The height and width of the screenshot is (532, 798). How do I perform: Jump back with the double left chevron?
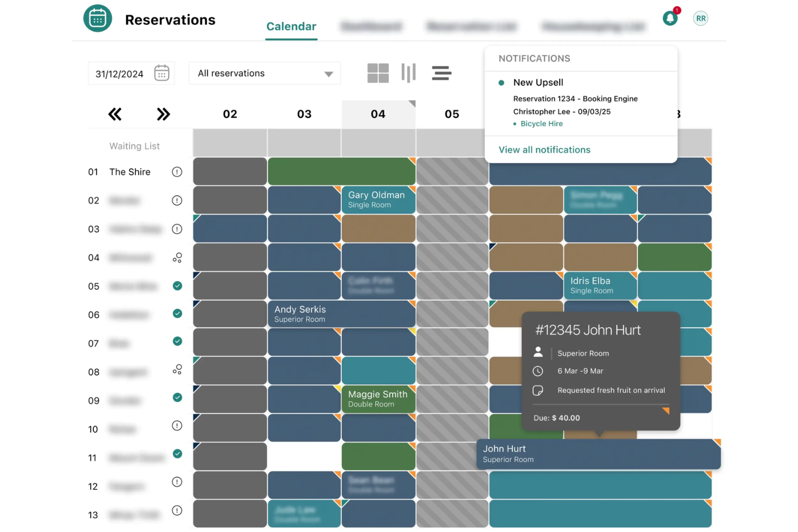pos(115,114)
